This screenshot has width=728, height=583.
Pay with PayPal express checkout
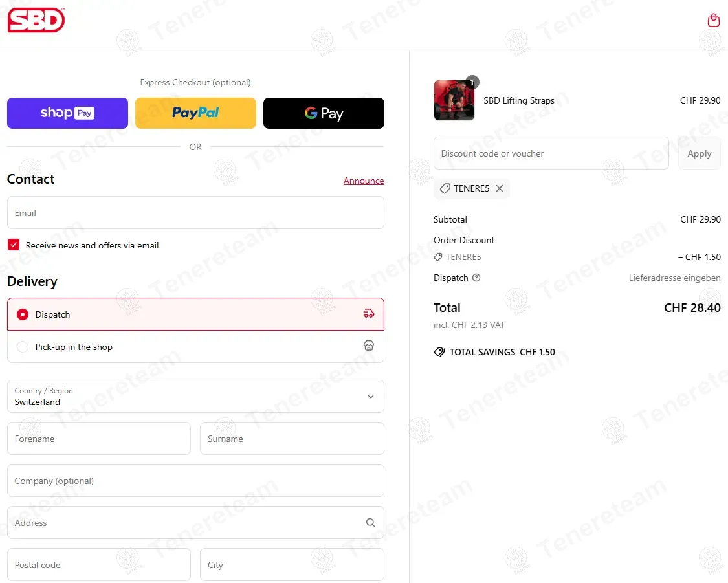(195, 113)
